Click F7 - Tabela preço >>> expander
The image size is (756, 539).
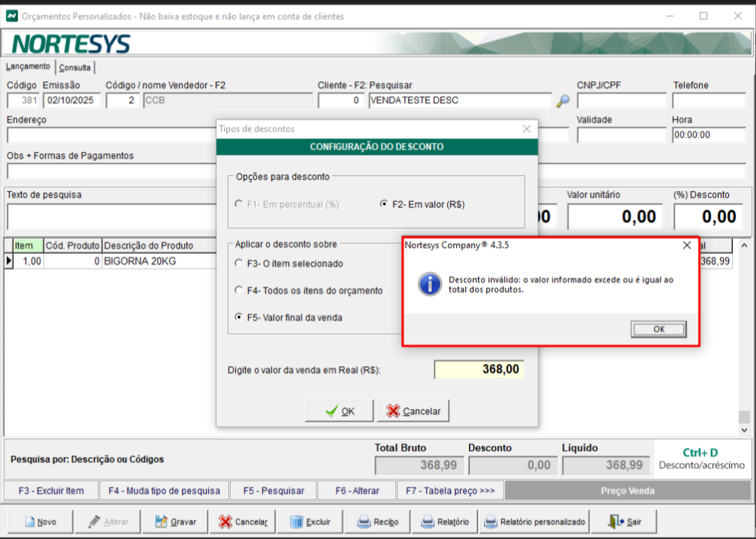[450, 491]
